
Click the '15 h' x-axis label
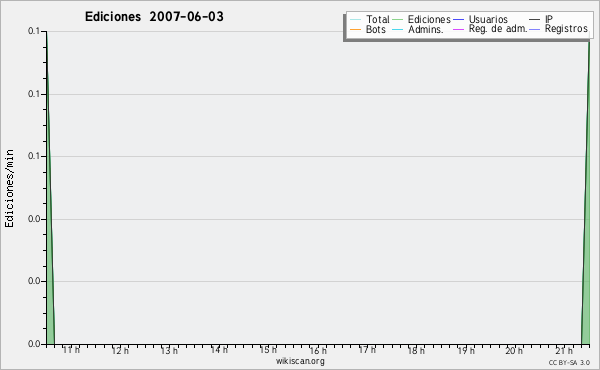coord(268,350)
